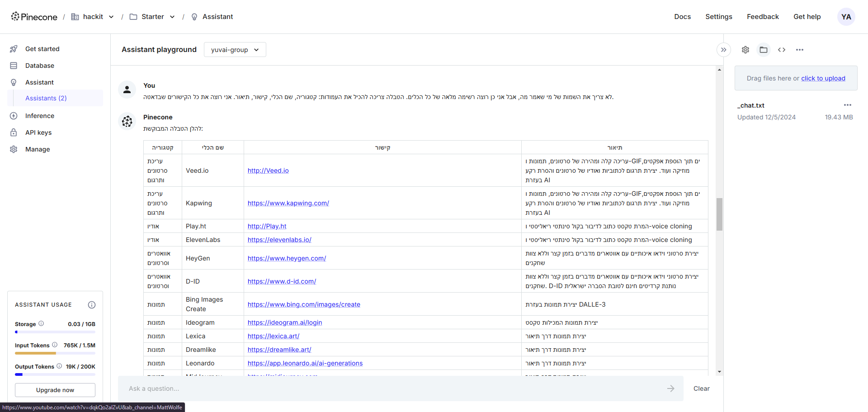868x412 pixels.
Task: Open Settings in the top bar
Action: (x=718, y=17)
